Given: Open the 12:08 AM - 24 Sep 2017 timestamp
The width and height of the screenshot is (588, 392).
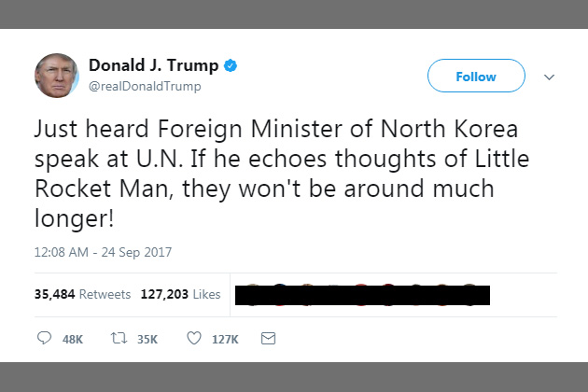Looking at the screenshot, I should pos(103,252).
